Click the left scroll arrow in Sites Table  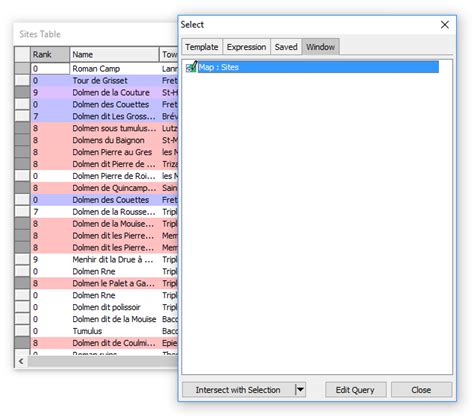click(21, 361)
